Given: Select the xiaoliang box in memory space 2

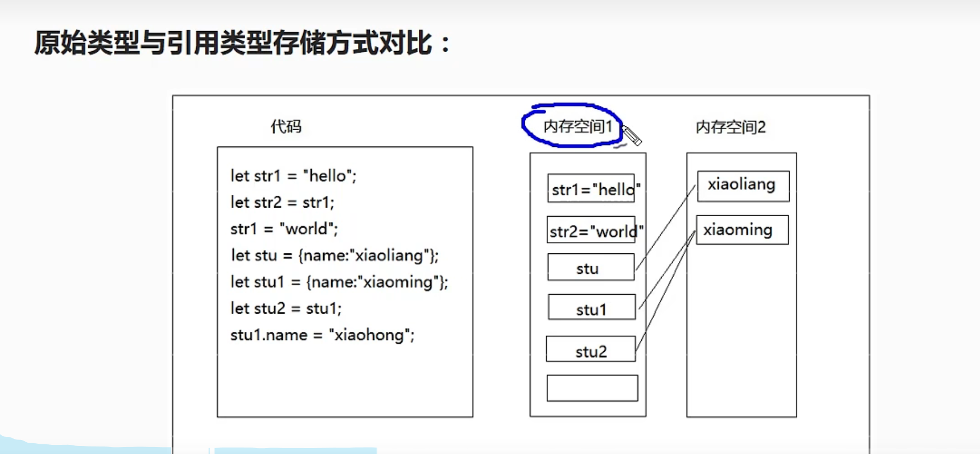Looking at the screenshot, I should point(743,186).
